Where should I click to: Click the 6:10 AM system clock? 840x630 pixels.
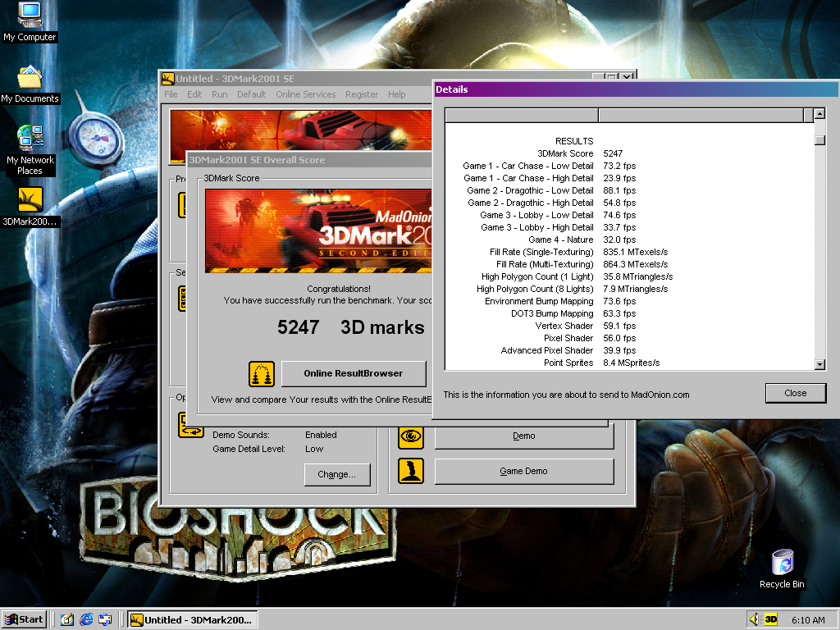pos(808,620)
